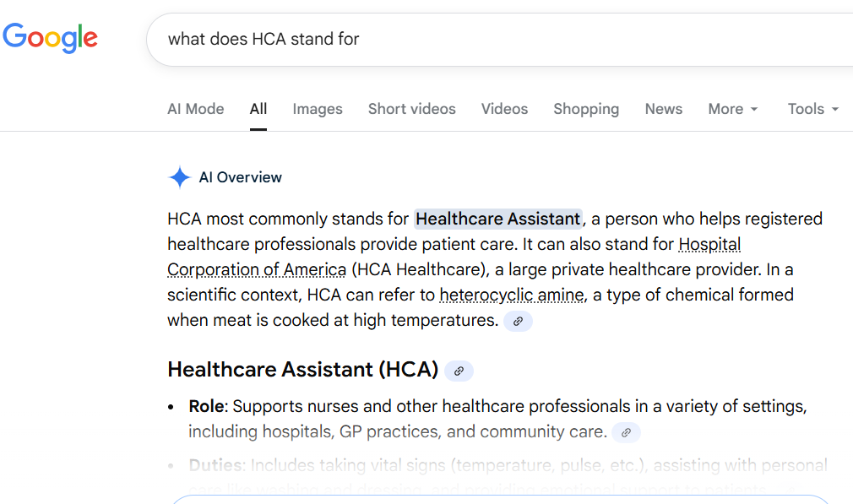This screenshot has height=504, width=853.
Task: Click the Healthcare Assistant (HCA) heading
Action: tap(302, 370)
